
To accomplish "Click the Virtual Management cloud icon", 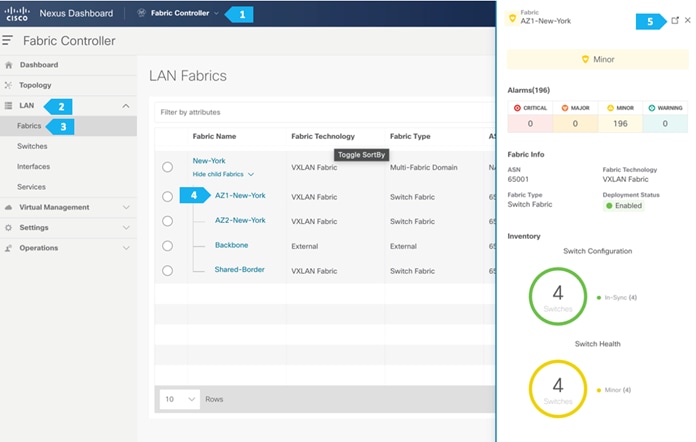I will pos(8,207).
